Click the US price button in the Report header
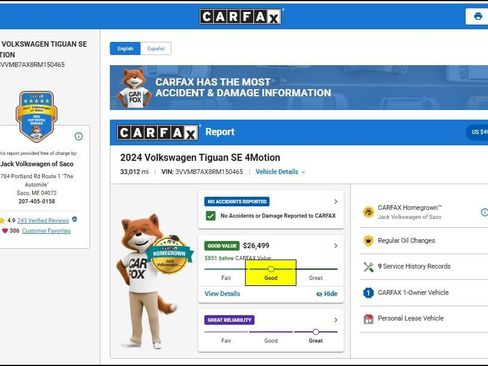488x366 pixels. 477,132
